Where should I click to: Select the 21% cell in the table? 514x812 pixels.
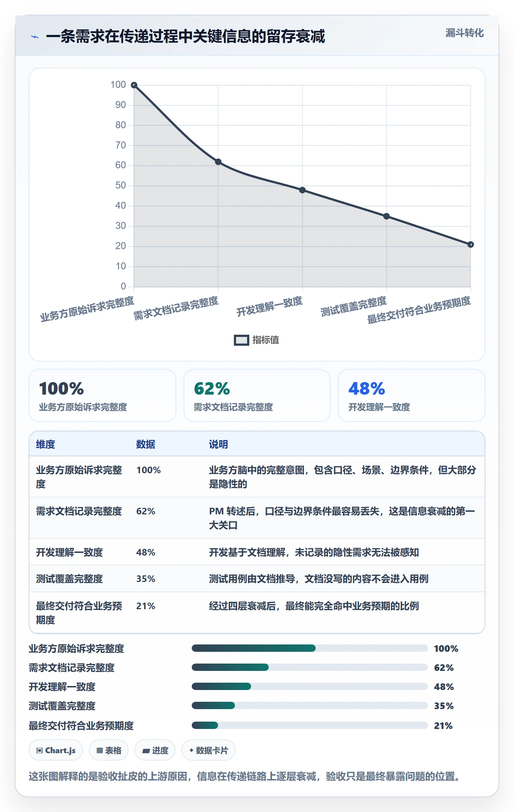[x=146, y=606]
